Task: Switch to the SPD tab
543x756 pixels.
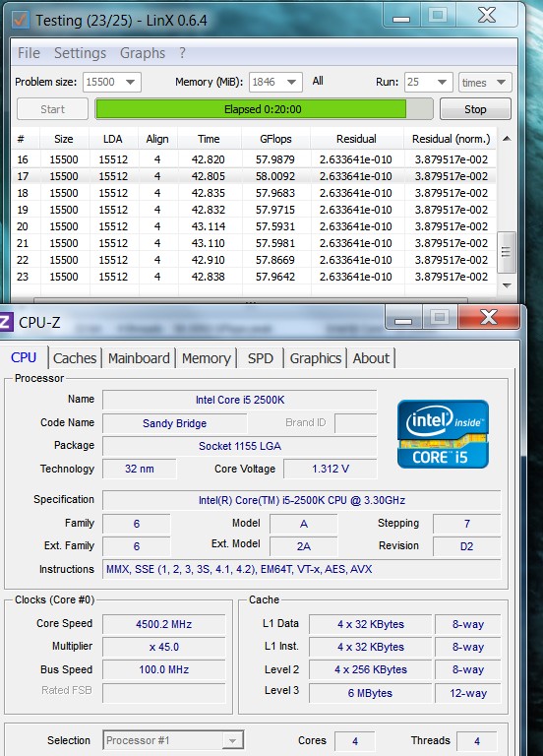Action: coord(260,358)
